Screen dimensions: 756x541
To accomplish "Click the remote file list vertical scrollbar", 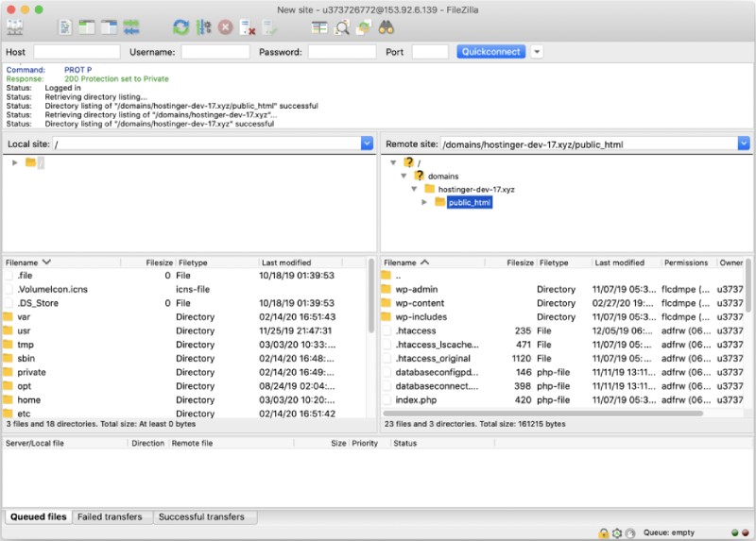I will 747,285.
